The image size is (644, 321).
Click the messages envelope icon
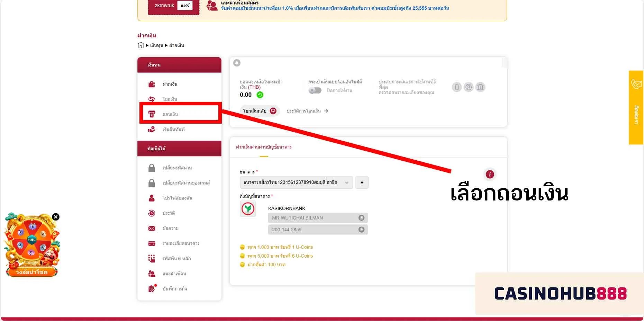(x=152, y=228)
